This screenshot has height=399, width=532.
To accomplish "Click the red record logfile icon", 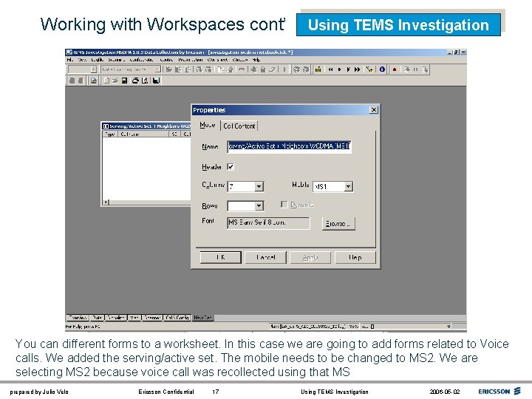I will pos(395,69).
